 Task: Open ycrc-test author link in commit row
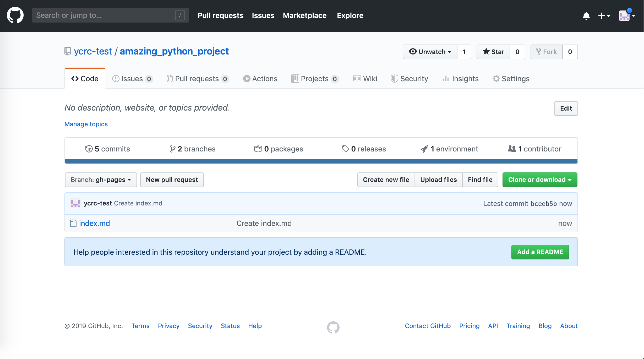(x=98, y=203)
